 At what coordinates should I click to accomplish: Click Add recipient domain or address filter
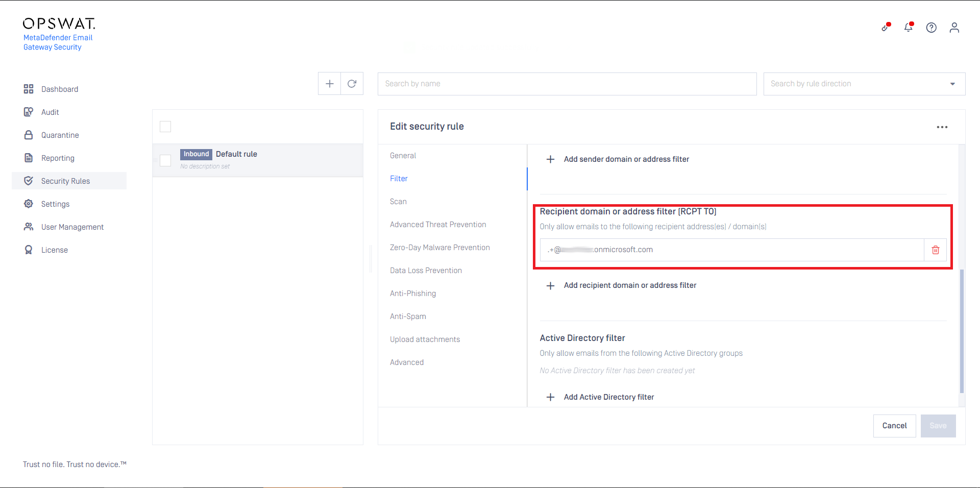(629, 285)
